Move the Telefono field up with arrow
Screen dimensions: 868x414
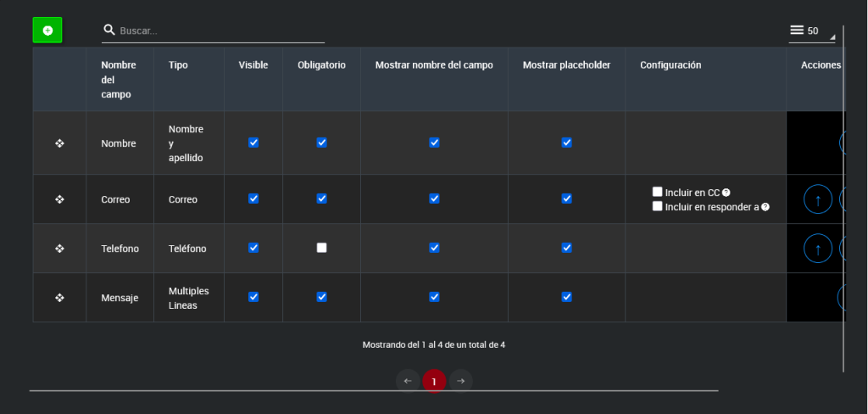817,249
